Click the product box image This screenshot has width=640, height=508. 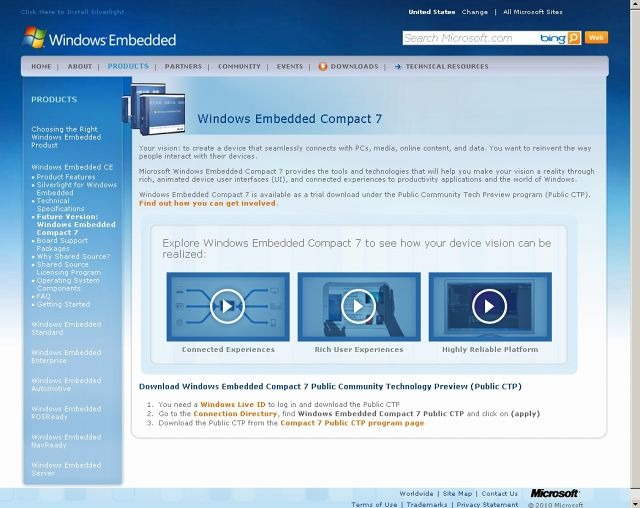(154, 109)
